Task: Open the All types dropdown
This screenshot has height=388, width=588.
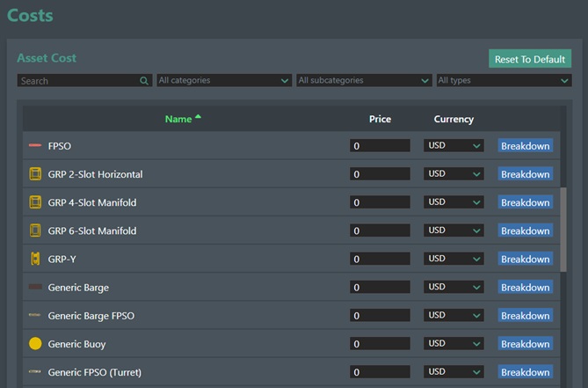Action: (504, 80)
